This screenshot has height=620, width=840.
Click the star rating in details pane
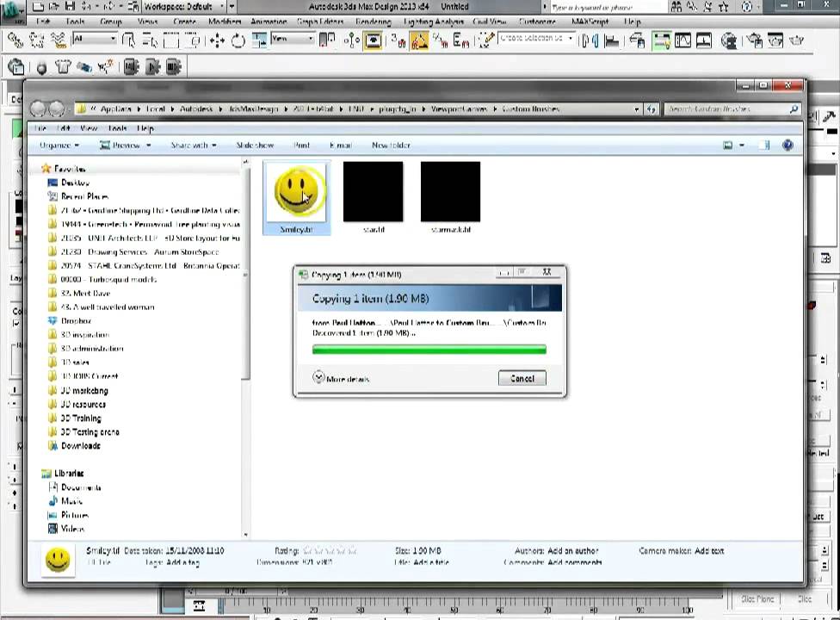[330, 550]
